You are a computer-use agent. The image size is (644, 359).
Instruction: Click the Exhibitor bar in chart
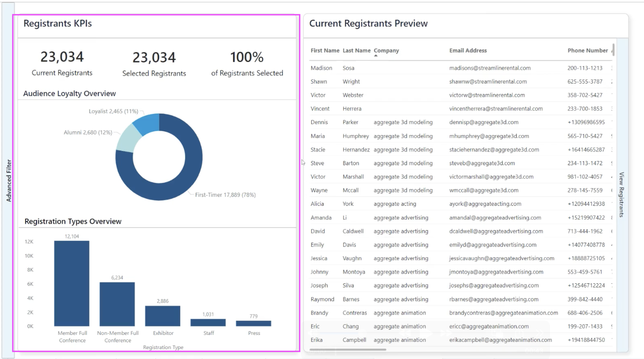coord(163,316)
